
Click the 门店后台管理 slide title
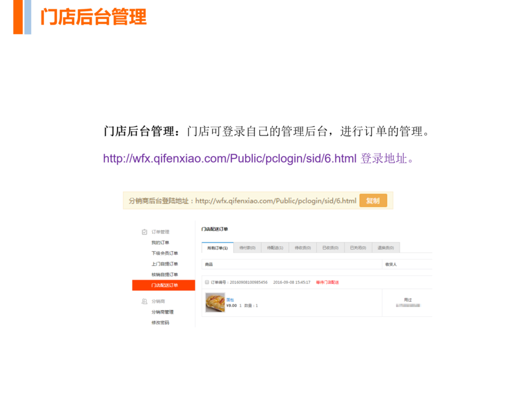(93, 17)
